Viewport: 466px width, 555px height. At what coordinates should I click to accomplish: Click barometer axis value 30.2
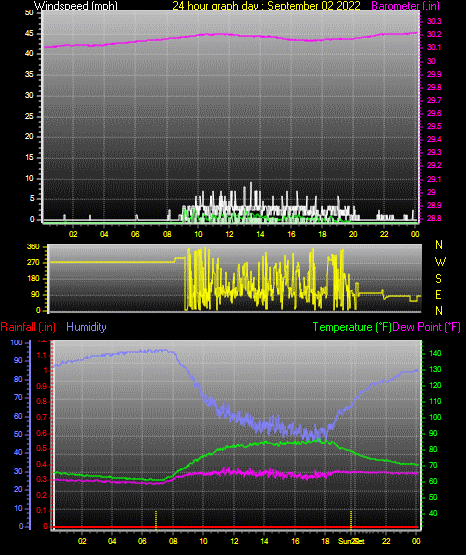(434, 34)
